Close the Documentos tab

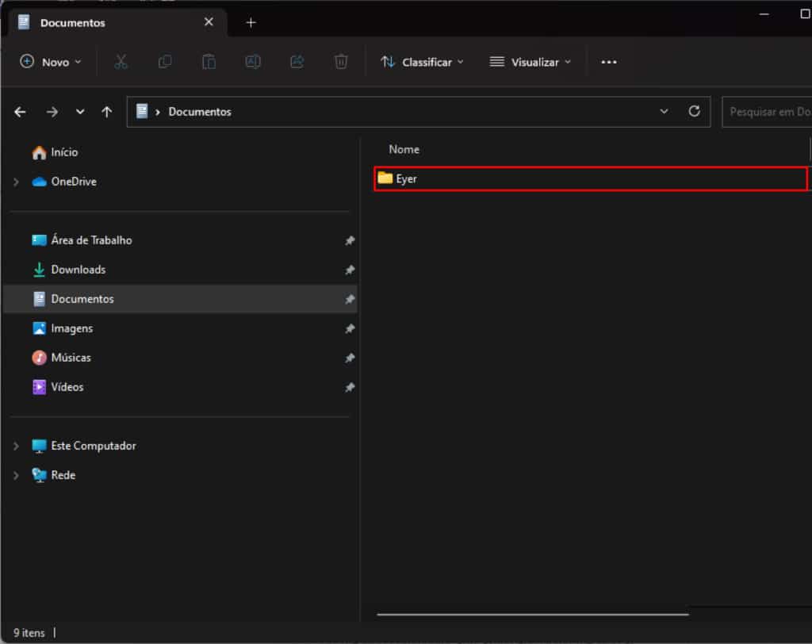pyautogui.click(x=209, y=22)
